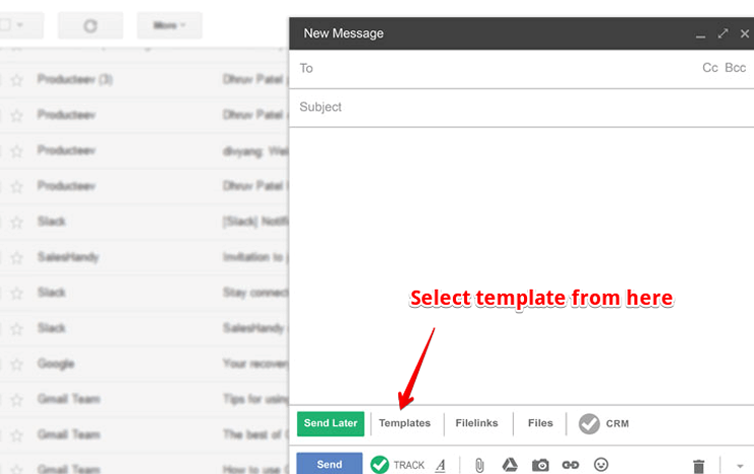Toggle the CRM checkmark circle
The width and height of the screenshot is (754, 474).
[x=589, y=424]
